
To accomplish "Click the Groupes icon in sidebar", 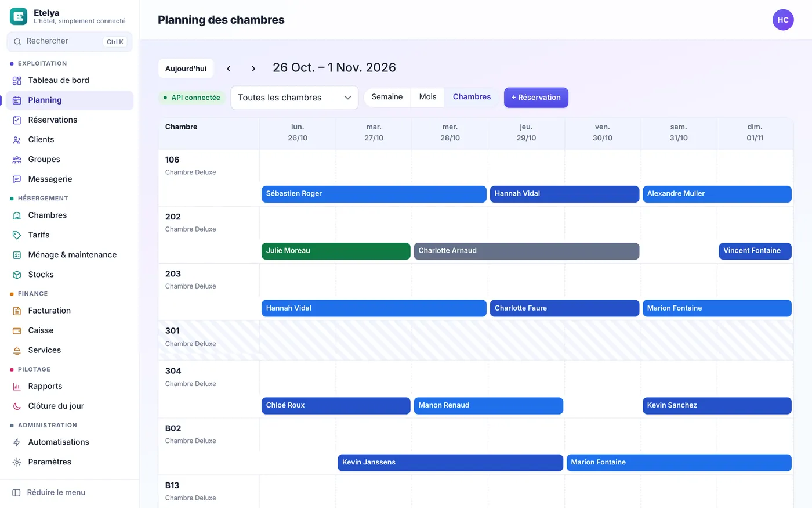I will click(17, 160).
